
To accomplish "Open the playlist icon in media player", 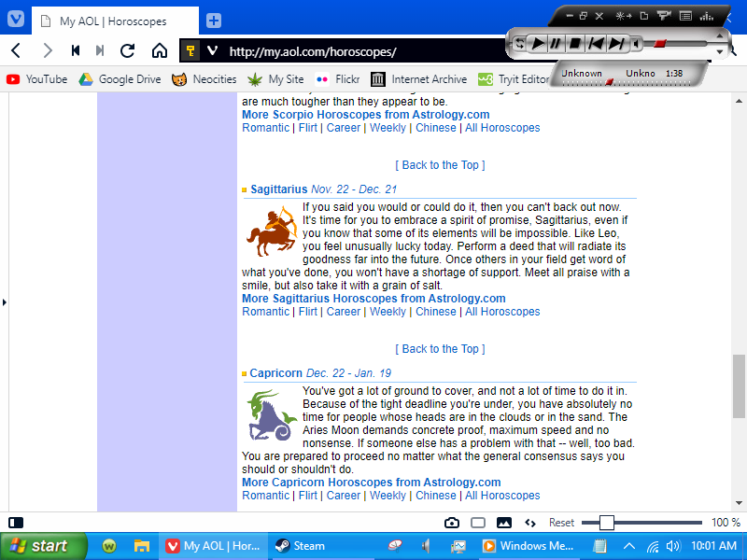I will 685,16.
